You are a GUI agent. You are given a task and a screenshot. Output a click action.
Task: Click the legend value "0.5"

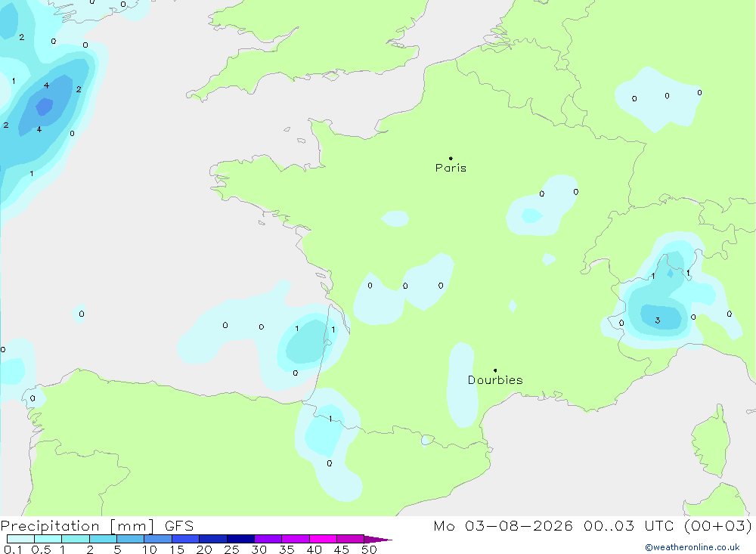(x=41, y=549)
